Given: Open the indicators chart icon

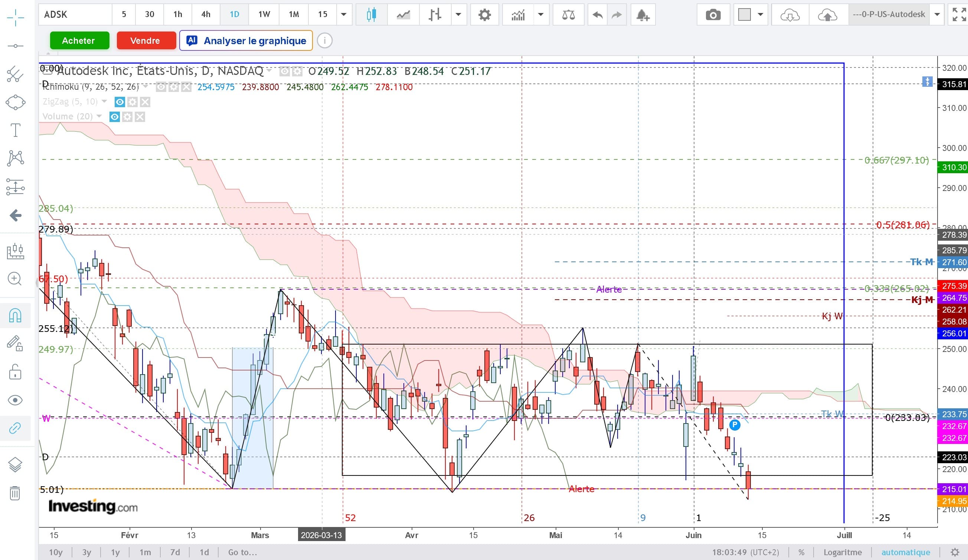Looking at the screenshot, I should coord(518,15).
